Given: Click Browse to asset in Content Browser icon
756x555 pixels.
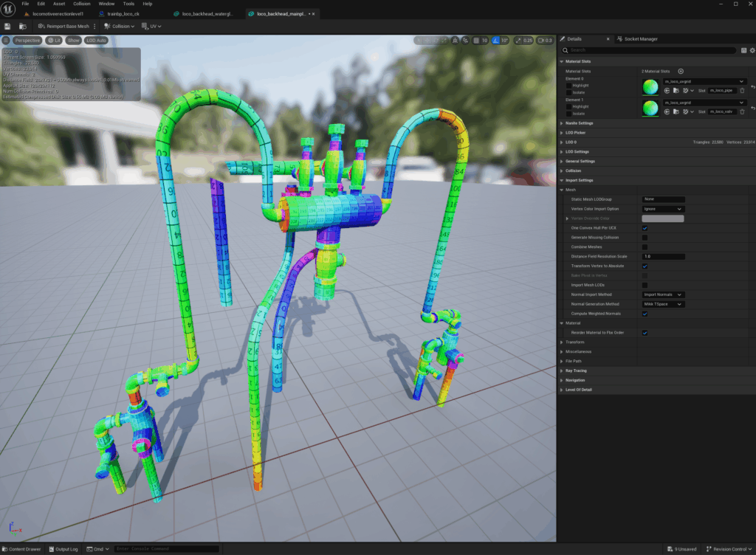Looking at the screenshot, I should coord(23,26).
